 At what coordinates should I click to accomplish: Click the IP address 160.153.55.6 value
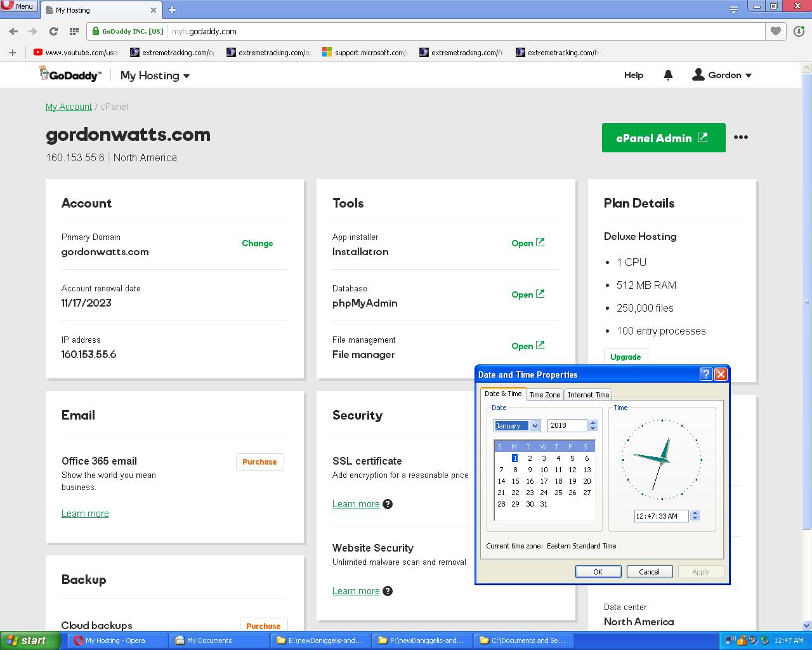pos(89,354)
